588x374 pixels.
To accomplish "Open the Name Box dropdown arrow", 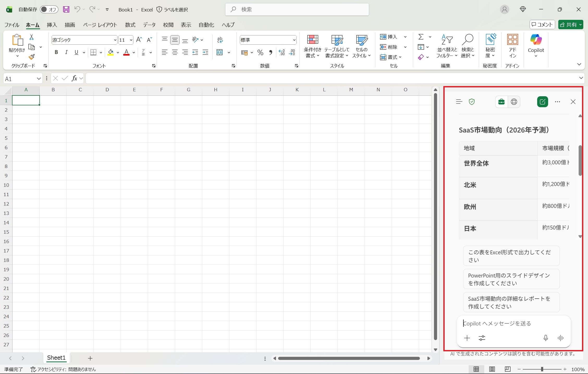I will [39, 79].
